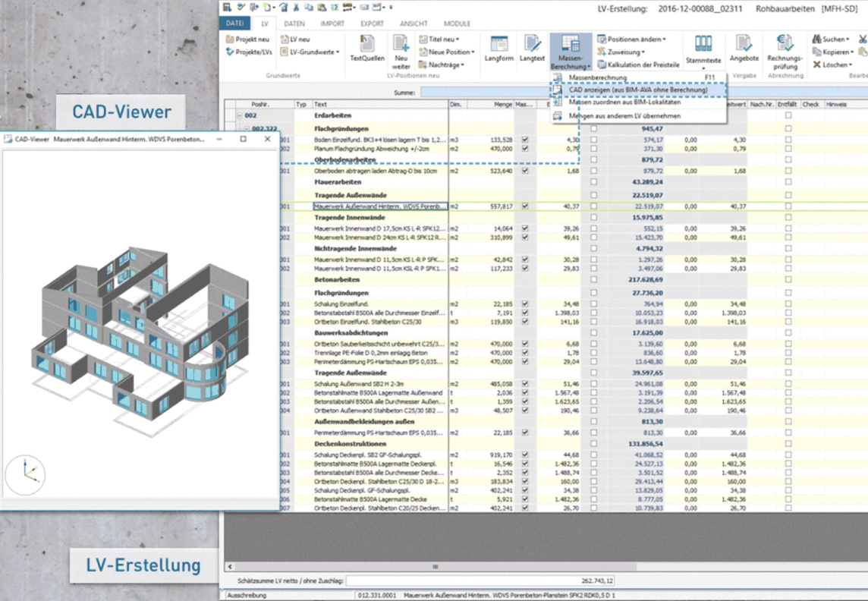This screenshot has width=868, height=601.
Task: Expand the Suchen dropdown arrow
Action: 848,39
